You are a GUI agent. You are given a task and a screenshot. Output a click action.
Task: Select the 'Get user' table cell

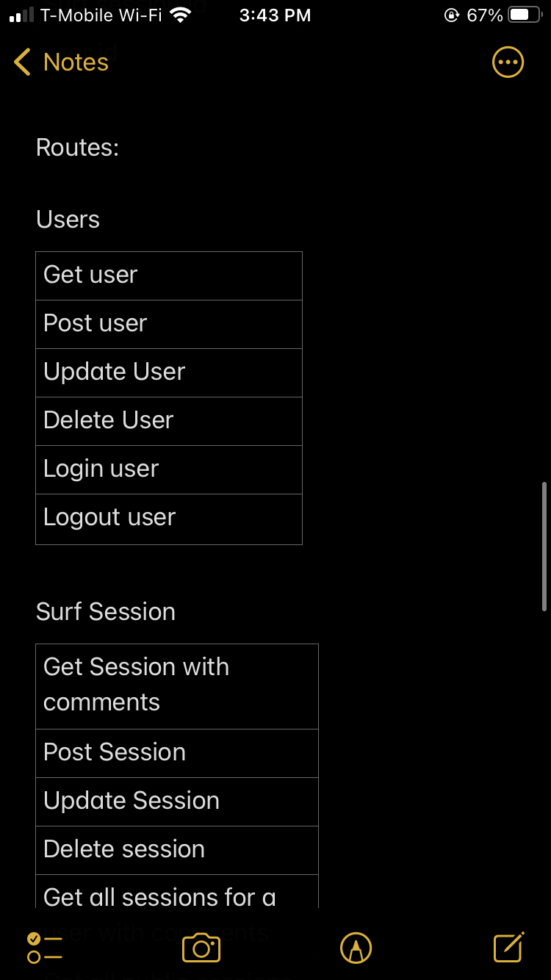click(x=169, y=275)
